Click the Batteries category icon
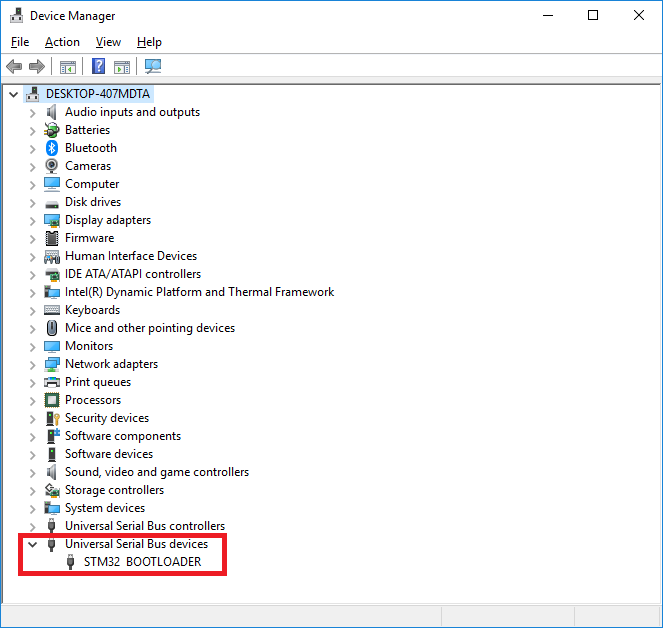The width and height of the screenshot is (663, 628). (52, 130)
